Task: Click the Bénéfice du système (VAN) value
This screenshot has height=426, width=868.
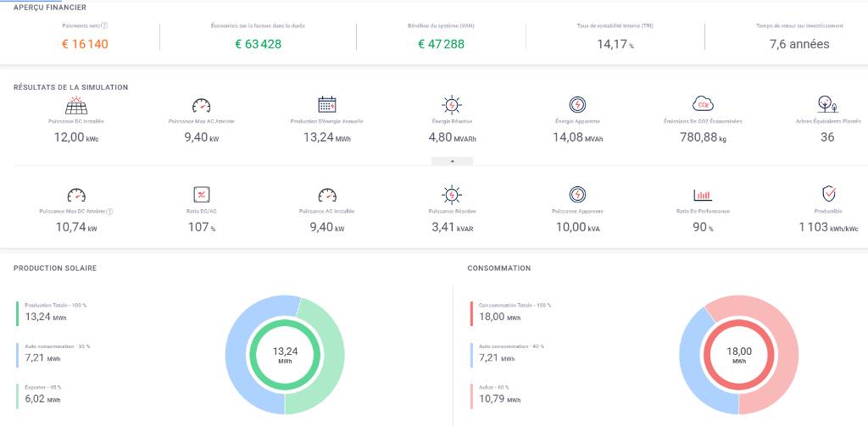Action: pos(441,44)
